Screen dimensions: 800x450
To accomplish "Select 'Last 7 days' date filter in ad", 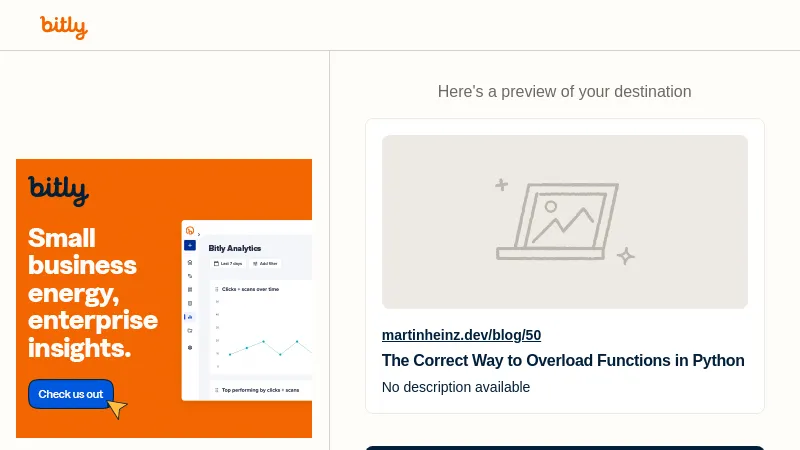I will click(x=228, y=264).
